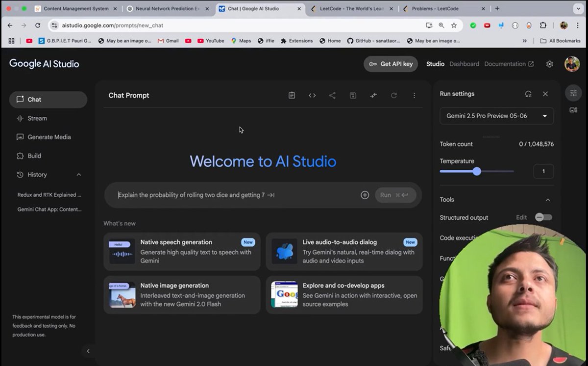Open AI Studio settings gear
This screenshot has width=588, height=366.
(x=550, y=64)
